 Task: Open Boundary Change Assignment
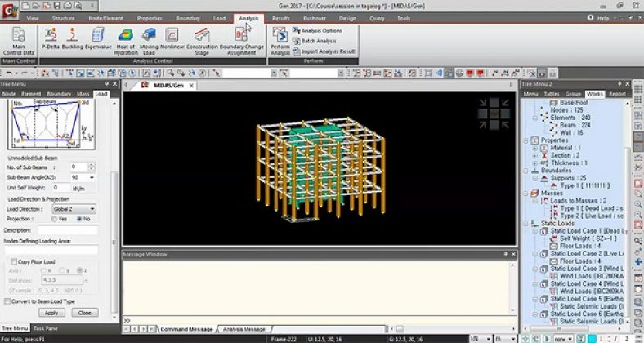(x=242, y=42)
